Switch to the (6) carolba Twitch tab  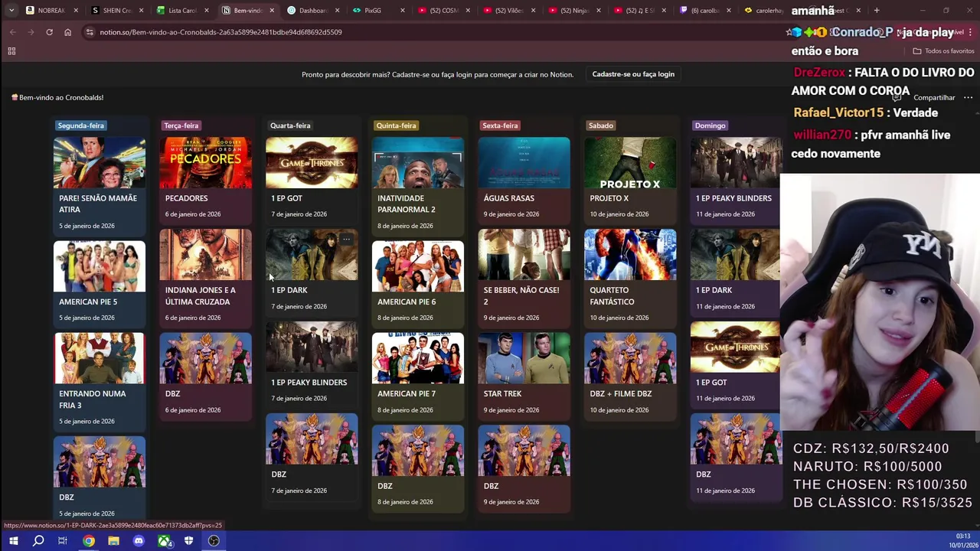(x=704, y=11)
